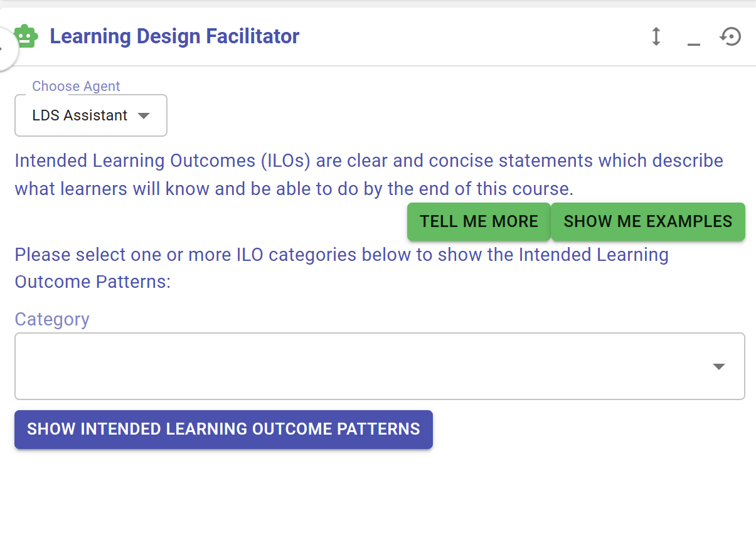Click empty header space beside the title
The height and width of the screenshot is (555, 756).
(471, 36)
